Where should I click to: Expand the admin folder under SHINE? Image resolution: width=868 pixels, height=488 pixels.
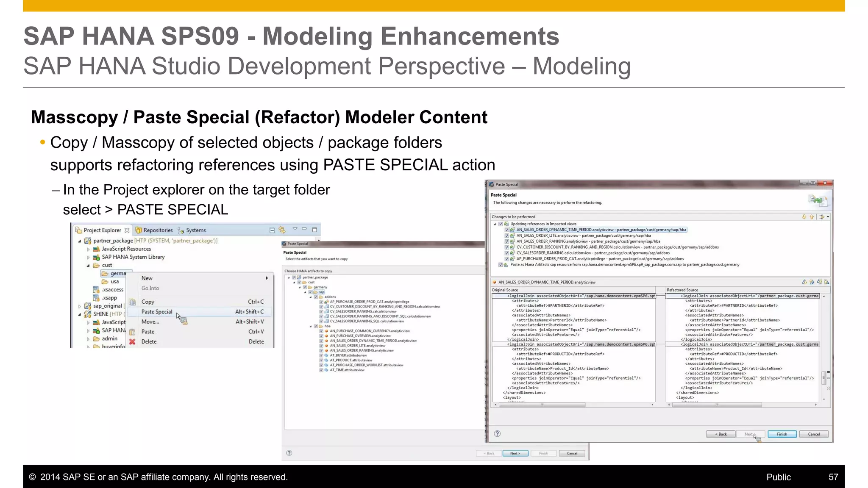pos(88,339)
